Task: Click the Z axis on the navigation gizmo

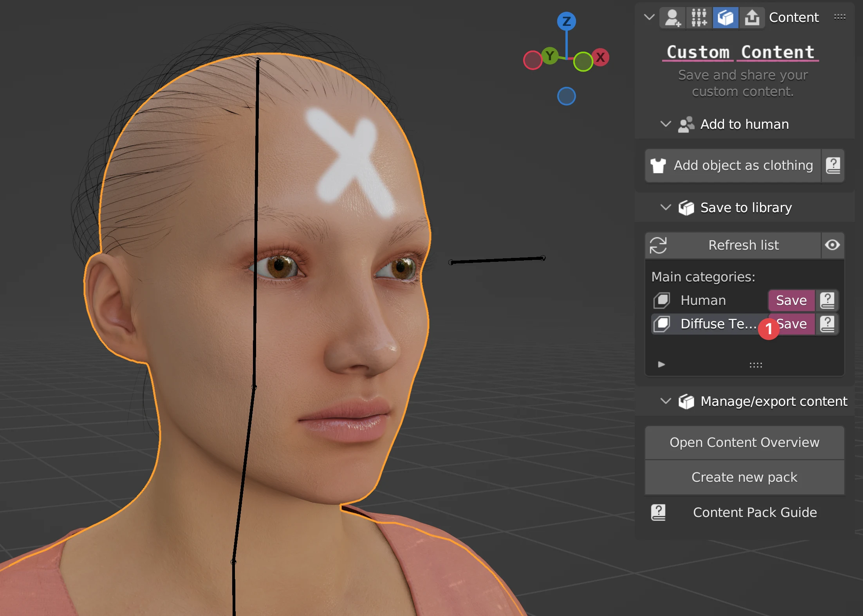Action: coord(566,21)
